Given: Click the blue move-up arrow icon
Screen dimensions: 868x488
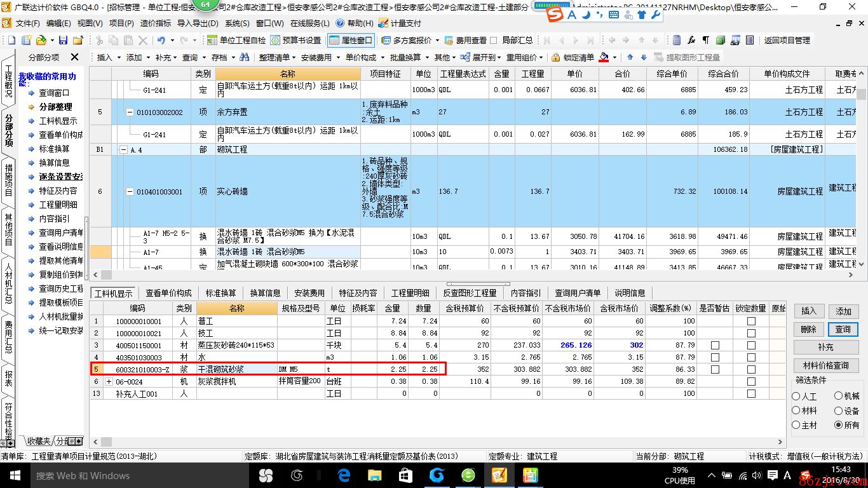Looking at the screenshot, I should [x=630, y=57].
